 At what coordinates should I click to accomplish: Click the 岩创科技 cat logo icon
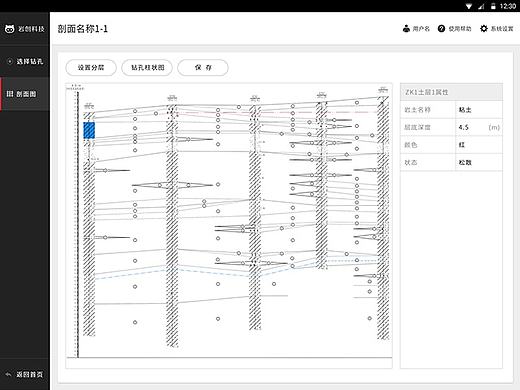[x=9, y=29]
